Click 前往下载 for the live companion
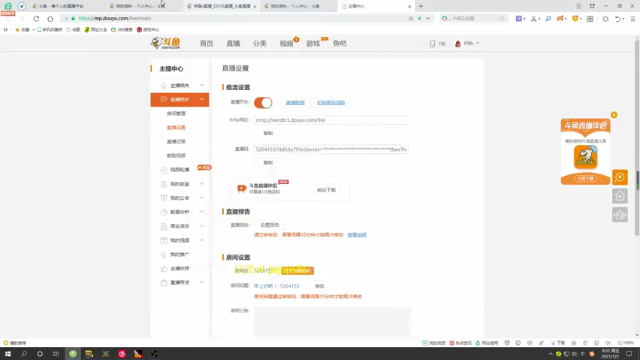This screenshot has width=640, height=360. coord(326,190)
